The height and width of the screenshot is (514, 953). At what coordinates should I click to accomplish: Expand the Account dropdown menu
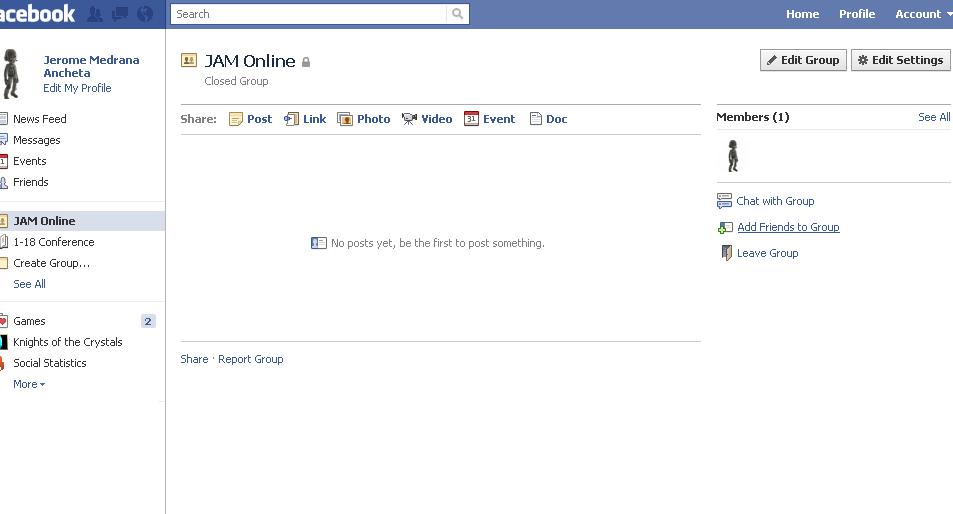(923, 14)
